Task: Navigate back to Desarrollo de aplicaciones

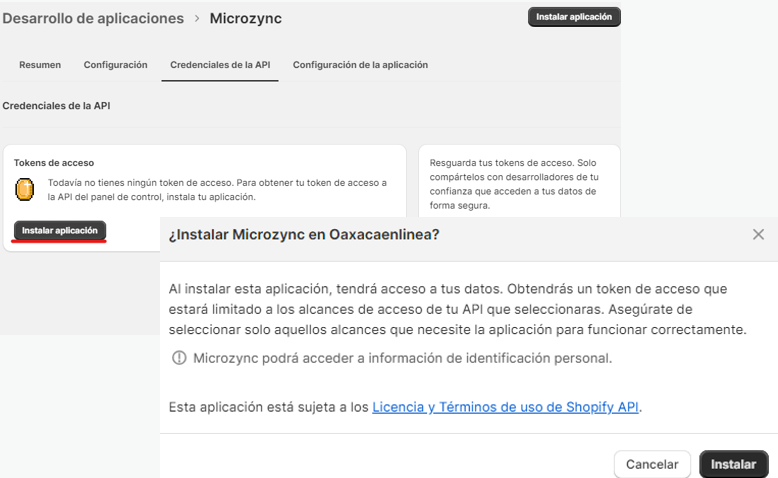Action: tap(93, 19)
